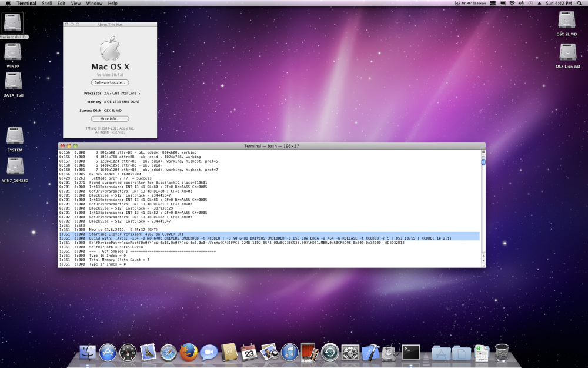Open displays menu bar icon
This screenshot has height=368, width=588.
[503, 3]
